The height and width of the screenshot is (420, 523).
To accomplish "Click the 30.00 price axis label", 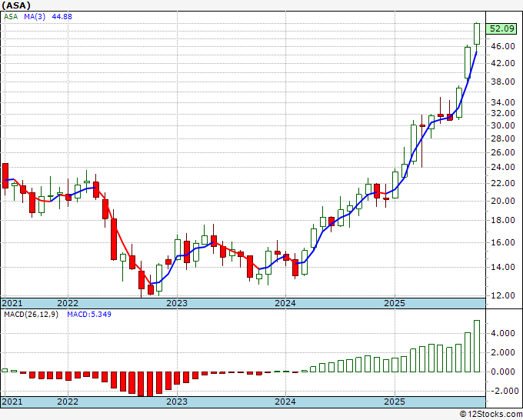I will [503, 125].
